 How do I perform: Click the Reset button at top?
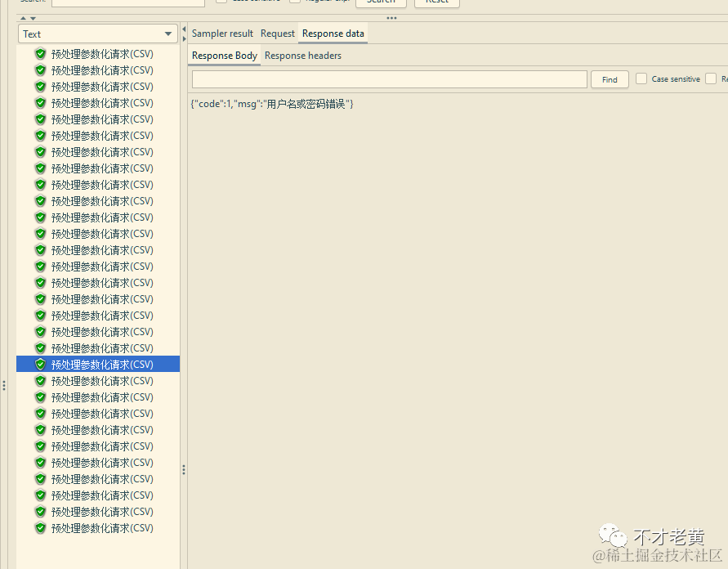pyautogui.click(x=437, y=2)
